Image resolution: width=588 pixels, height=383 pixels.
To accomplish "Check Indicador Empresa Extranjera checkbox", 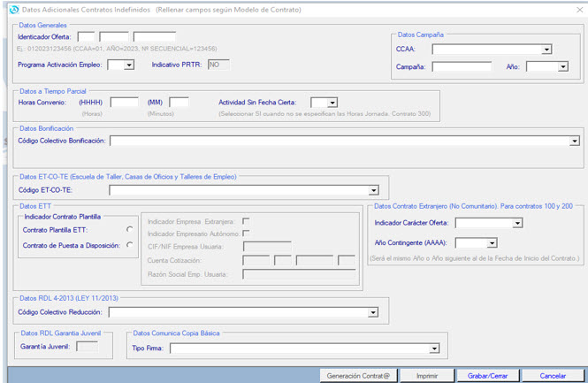I will [x=246, y=221].
